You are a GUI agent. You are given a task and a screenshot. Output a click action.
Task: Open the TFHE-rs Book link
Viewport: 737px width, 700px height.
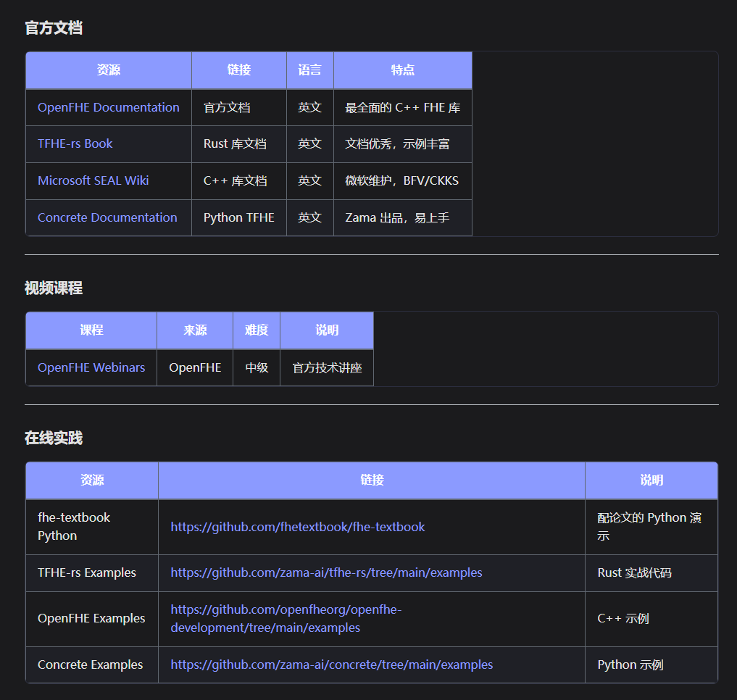[75, 144]
